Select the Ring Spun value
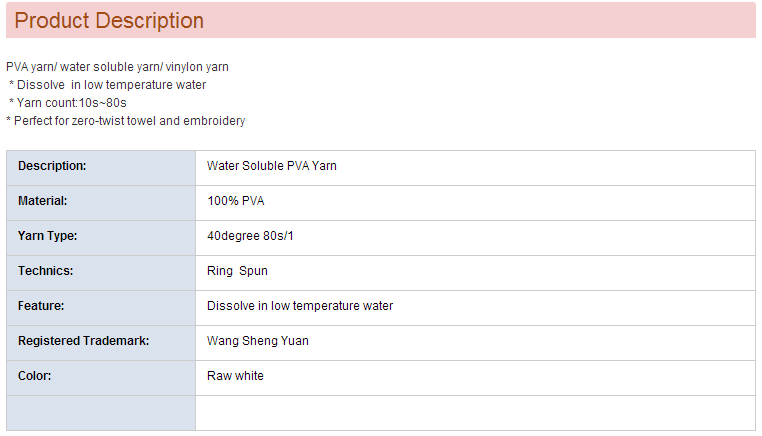The width and height of the screenshot is (762, 436). tap(237, 271)
